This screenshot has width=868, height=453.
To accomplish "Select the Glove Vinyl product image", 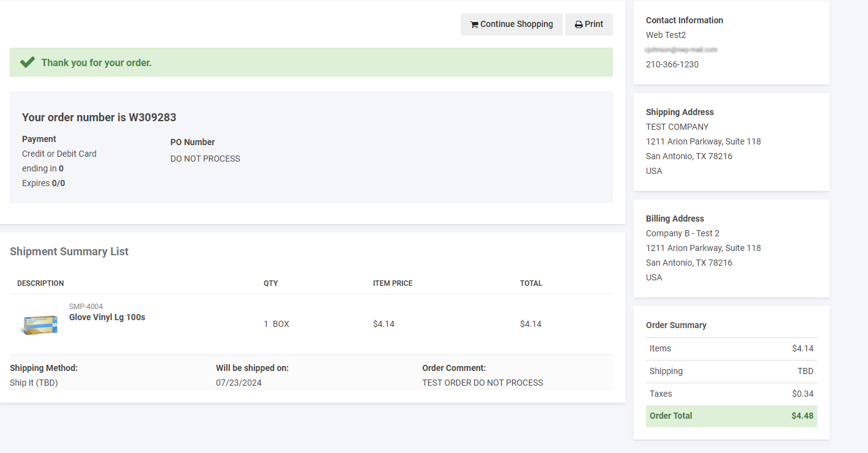I will pos(39,324).
